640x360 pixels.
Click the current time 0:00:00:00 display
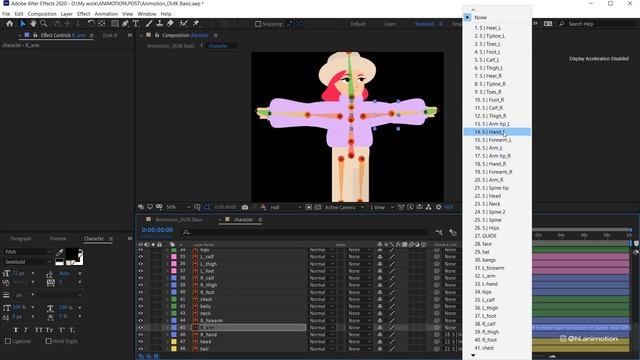pyautogui.click(x=157, y=230)
